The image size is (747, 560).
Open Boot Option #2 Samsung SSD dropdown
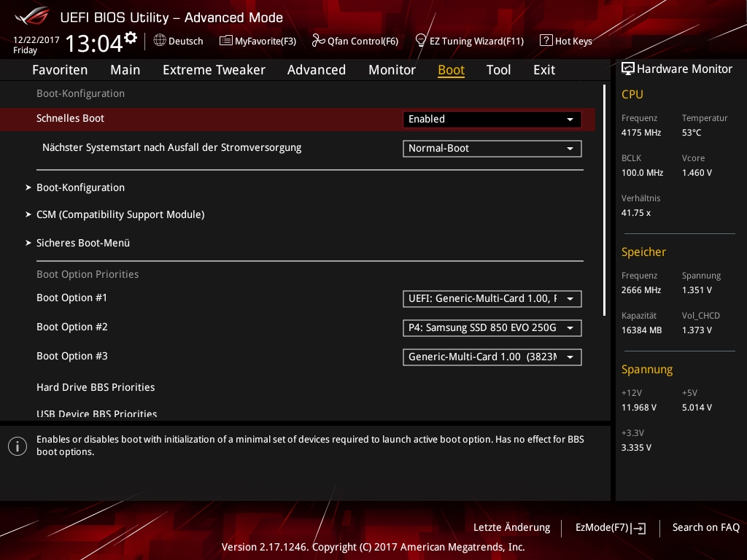(x=492, y=328)
